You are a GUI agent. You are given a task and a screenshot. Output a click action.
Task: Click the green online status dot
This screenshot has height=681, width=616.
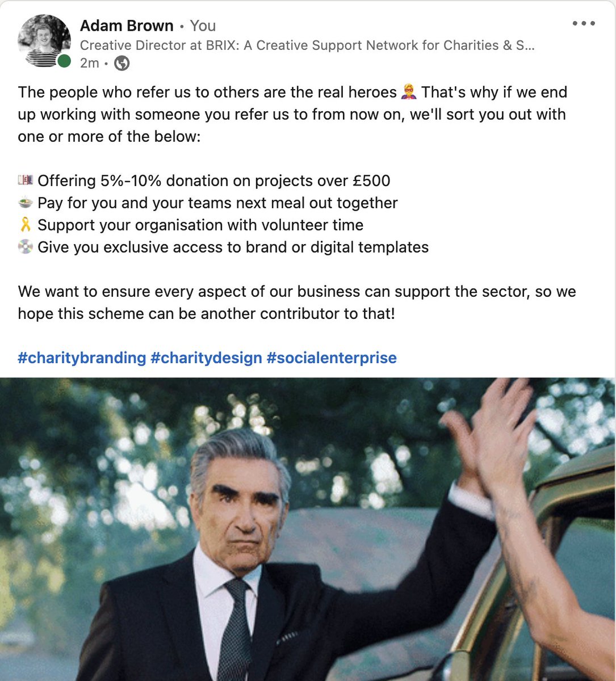[64, 61]
